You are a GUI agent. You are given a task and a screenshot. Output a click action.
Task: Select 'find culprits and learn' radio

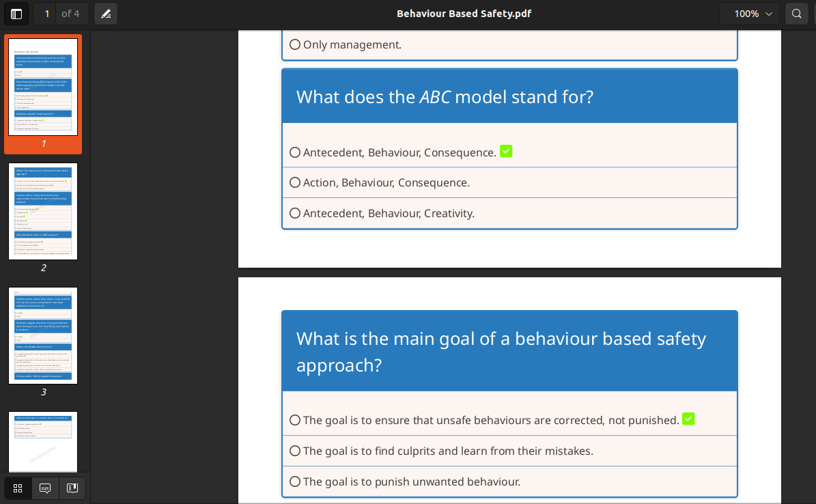pyautogui.click(x=295, y=451)
